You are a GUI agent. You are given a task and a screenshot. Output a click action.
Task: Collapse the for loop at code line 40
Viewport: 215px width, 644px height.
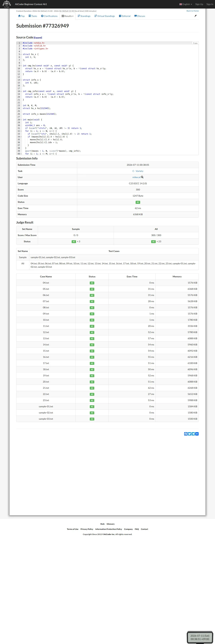[21, 154]
